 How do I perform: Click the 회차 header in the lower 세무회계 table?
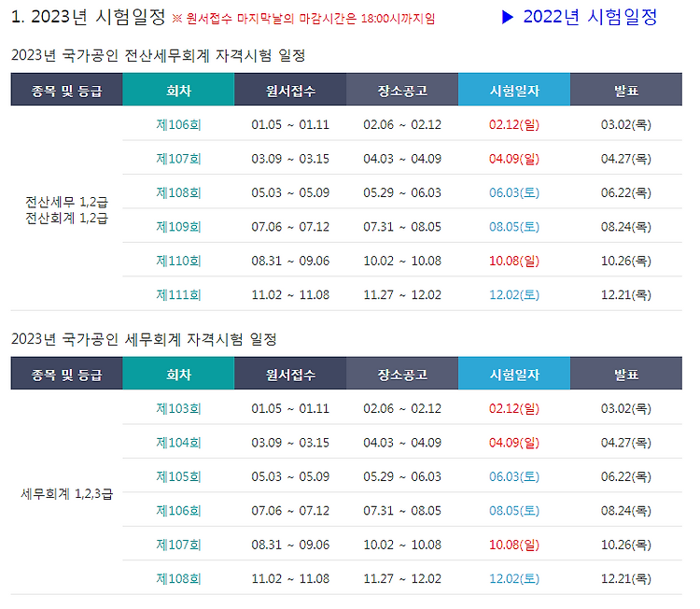coord(178,374)
